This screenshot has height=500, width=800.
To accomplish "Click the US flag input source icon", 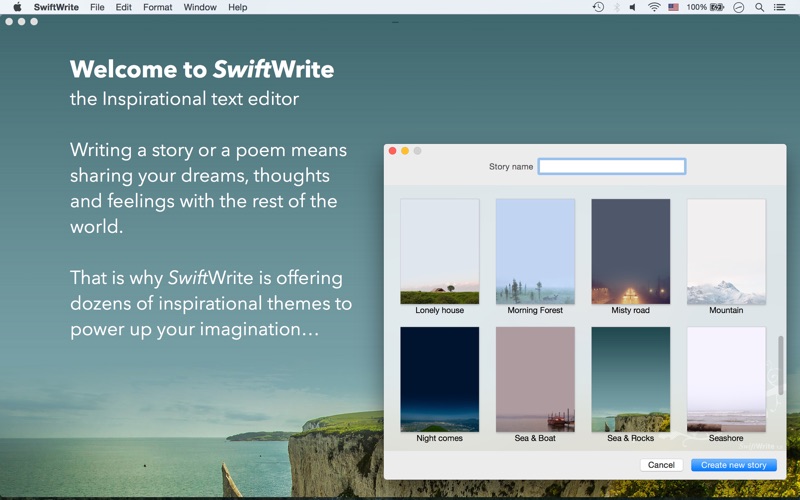I will (673, 7).
